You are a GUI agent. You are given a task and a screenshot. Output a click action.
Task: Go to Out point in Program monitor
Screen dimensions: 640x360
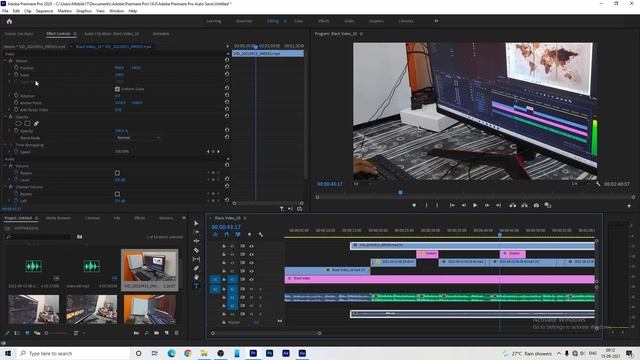click(x=498, y=205)
